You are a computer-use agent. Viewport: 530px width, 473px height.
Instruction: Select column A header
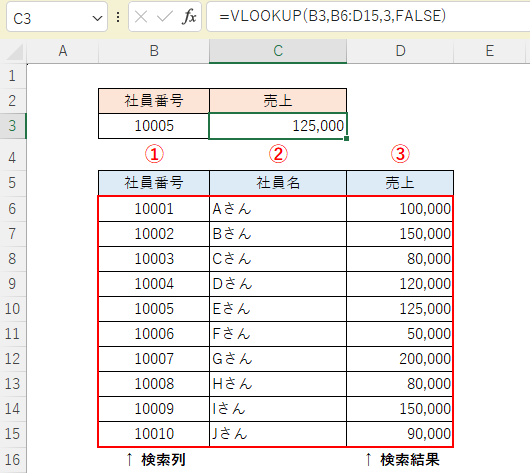tap(63, 51)
